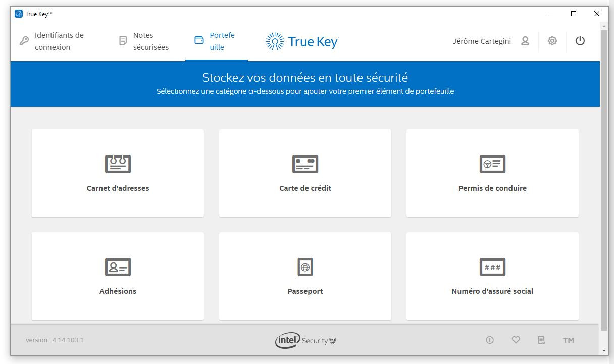Click the Intel Security logo
Image resolution: width=614 pixels, height=364 pixels.
[305, 340]
